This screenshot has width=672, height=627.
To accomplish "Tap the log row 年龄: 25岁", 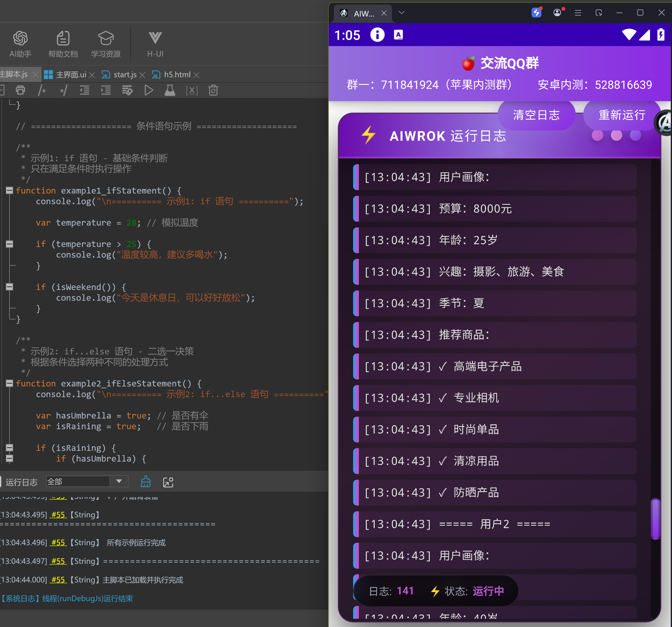I will pos(494,240).
